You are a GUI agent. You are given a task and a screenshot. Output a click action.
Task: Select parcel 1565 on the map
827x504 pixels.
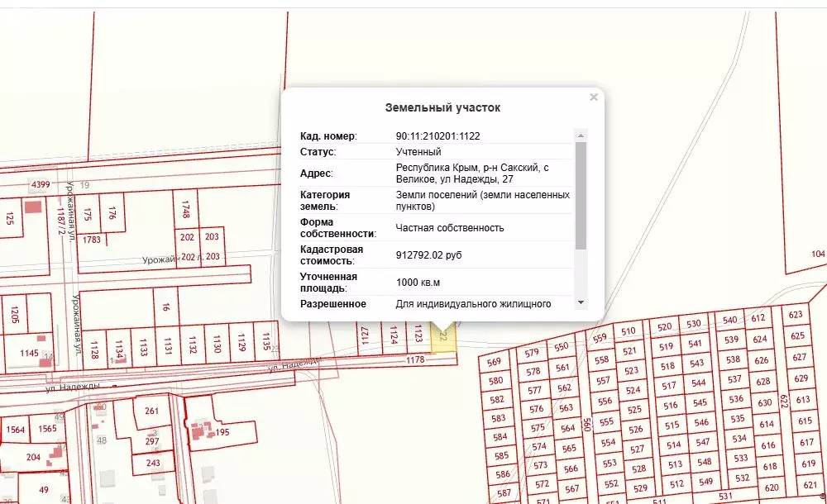(47, 429)
